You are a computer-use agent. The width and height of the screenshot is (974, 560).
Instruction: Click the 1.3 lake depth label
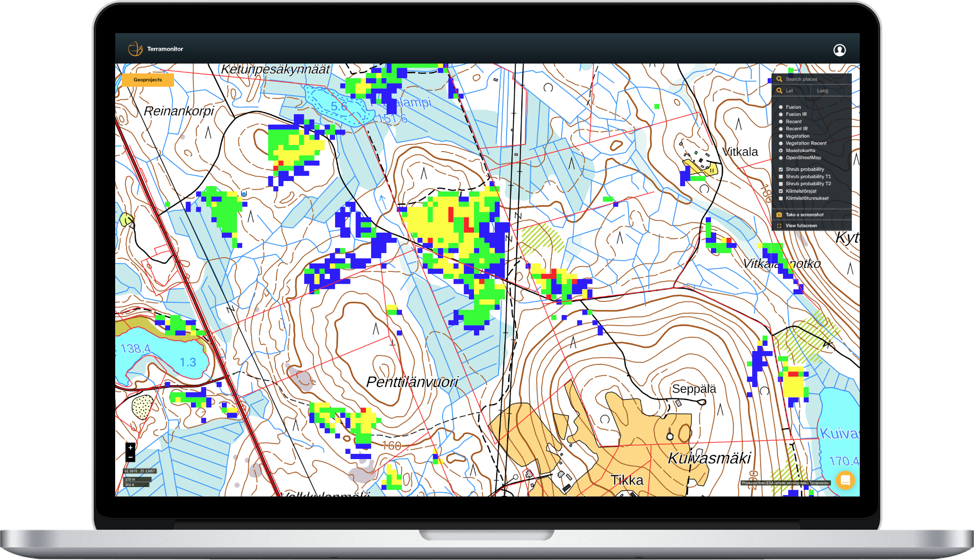(x=188, y=362)
